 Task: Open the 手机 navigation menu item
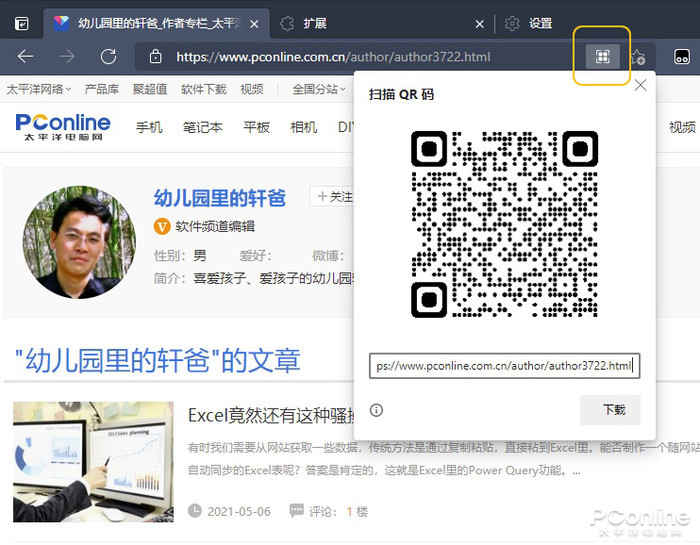tap(149, 127)
